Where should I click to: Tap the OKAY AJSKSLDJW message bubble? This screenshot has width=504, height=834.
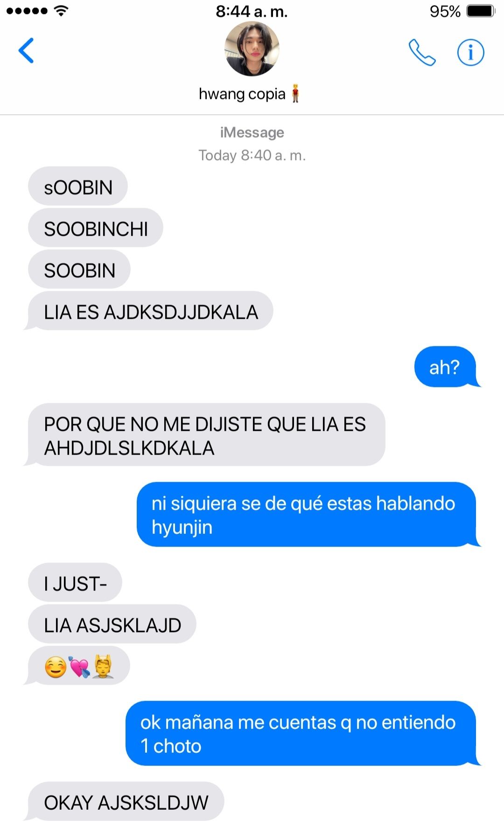(x=125, y=801)
